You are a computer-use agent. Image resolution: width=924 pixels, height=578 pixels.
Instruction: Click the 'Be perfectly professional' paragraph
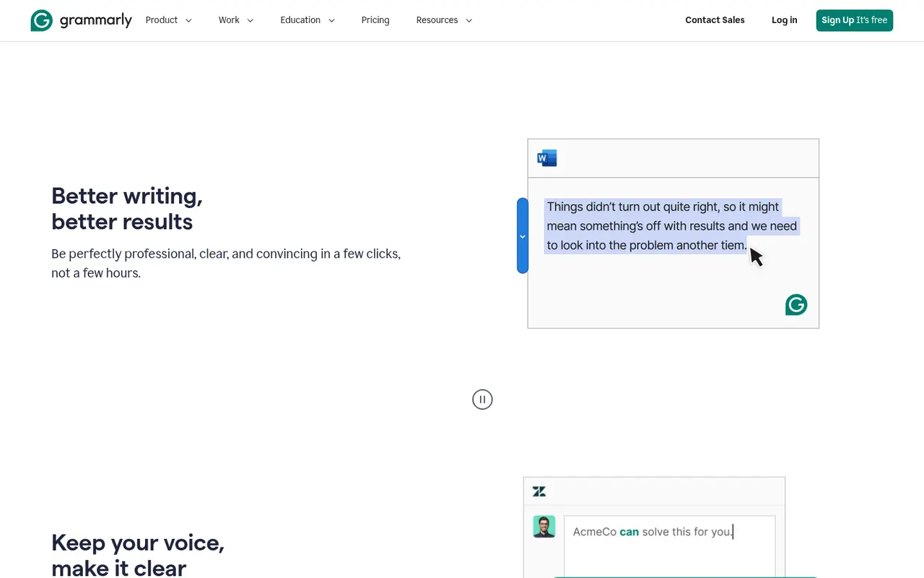[x=226, y=264]
